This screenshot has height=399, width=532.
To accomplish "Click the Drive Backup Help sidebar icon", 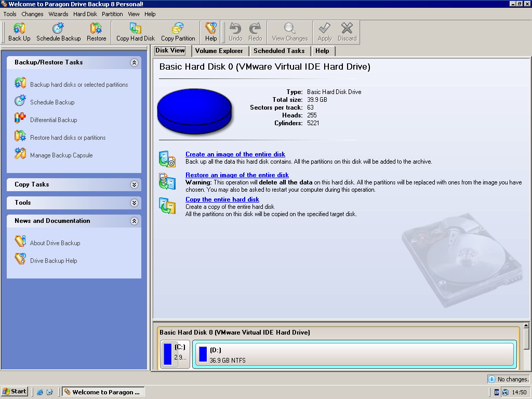I will 20,259.
